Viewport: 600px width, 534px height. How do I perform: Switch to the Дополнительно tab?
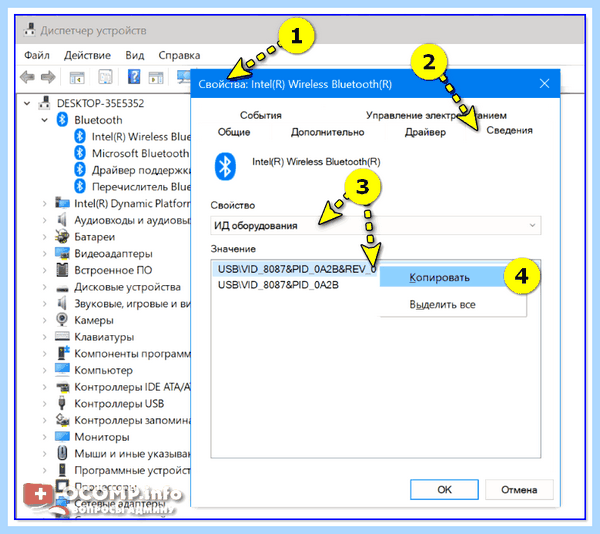pyautogui.click(x=328, y=132)
